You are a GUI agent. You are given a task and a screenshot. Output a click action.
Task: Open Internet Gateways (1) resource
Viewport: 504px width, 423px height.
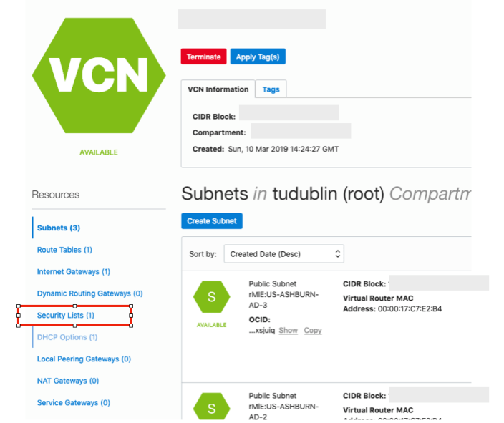tap(73, 271)
